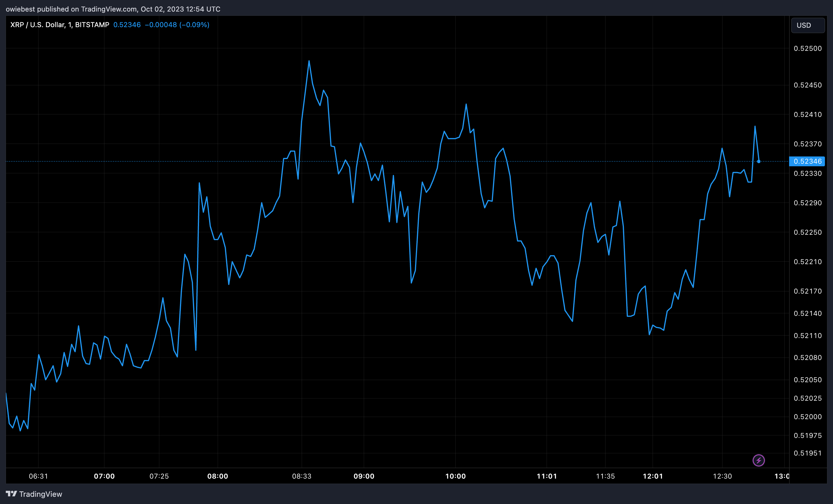
Task: Click the TradingView text link at the bottom
Action: tap(40, 494)
